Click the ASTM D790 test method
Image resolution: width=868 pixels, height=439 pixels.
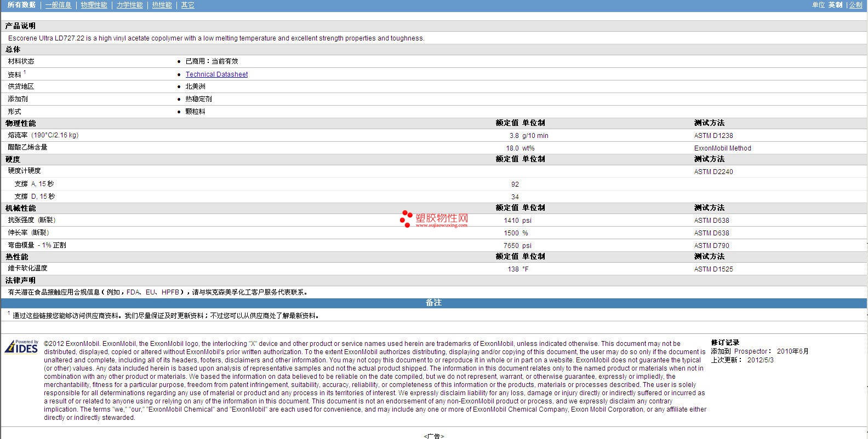[711, 246]
